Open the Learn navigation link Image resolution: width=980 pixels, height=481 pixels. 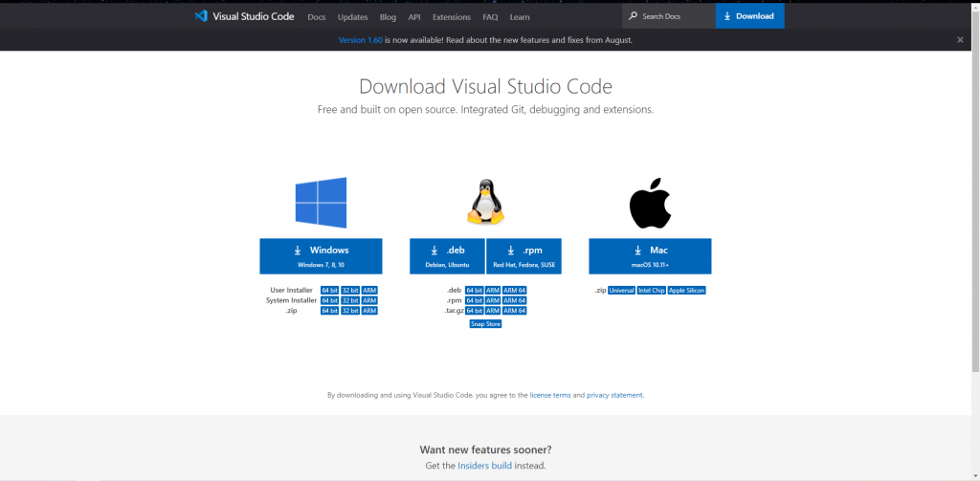[x=520, y=17]
